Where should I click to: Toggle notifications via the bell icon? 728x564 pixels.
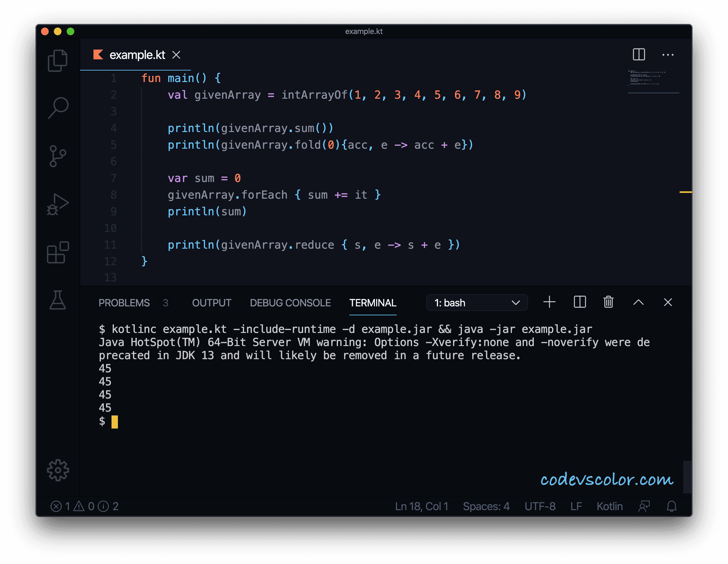[671, 506]
